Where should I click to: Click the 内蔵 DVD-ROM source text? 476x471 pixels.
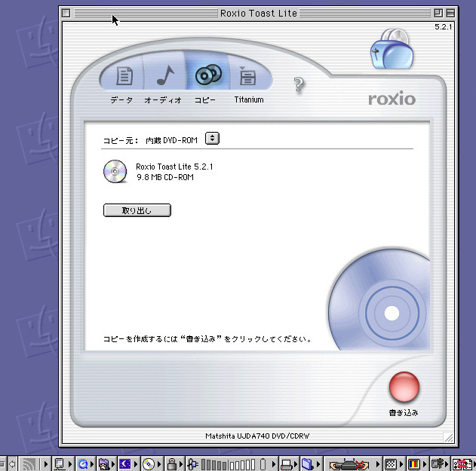point(171,140)
